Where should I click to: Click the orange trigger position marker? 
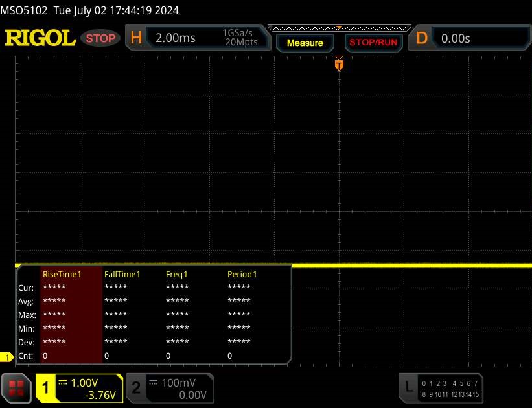pyautogui.click(x=338, y=65)
